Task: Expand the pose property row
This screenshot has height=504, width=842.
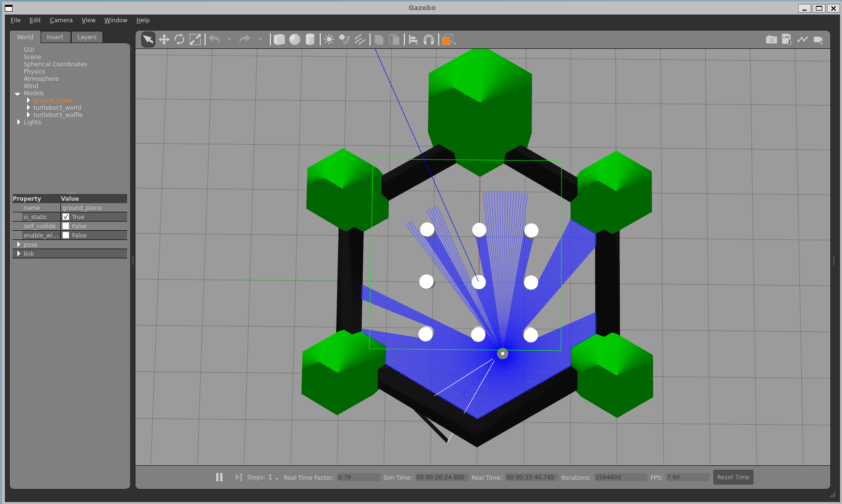Action: pyautogui.click(x=19, y=244)
